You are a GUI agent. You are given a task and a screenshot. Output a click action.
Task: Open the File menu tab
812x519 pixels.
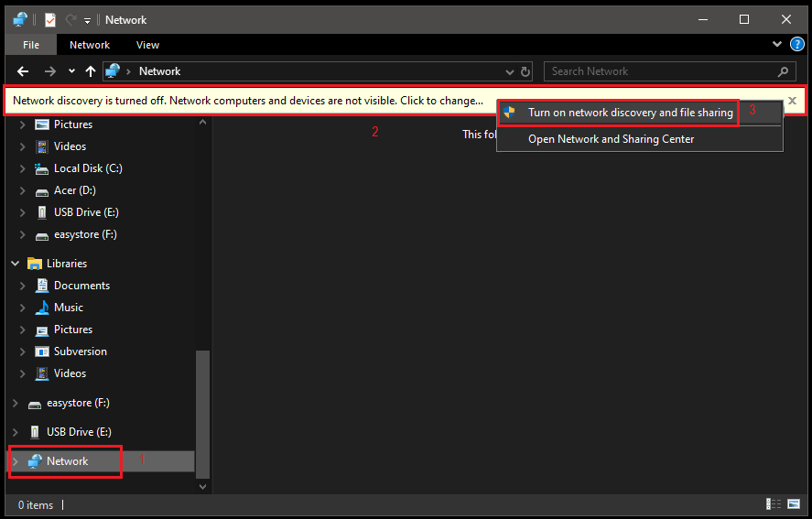31,45
